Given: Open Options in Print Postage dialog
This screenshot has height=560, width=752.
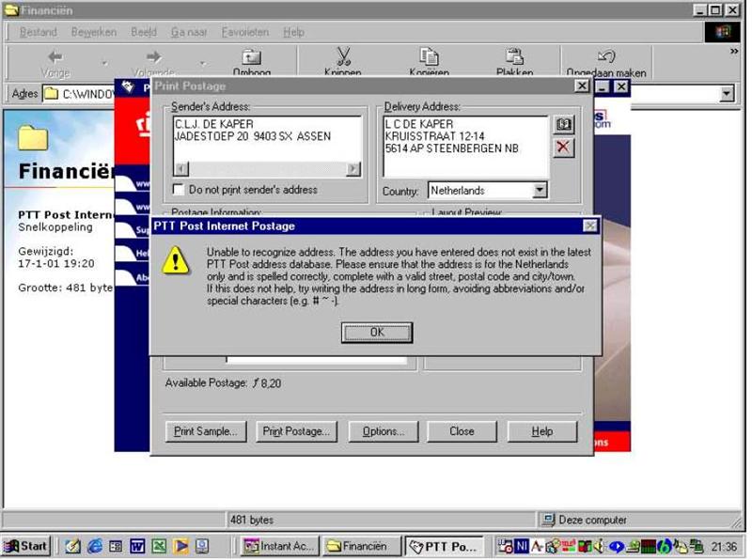Looking at the screenshot, I should (384, 431).
